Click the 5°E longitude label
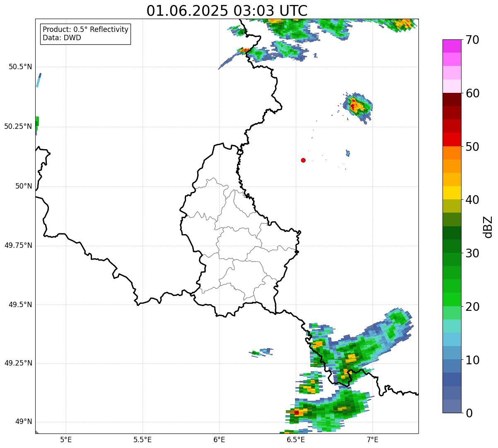 [x=66, y=439]
